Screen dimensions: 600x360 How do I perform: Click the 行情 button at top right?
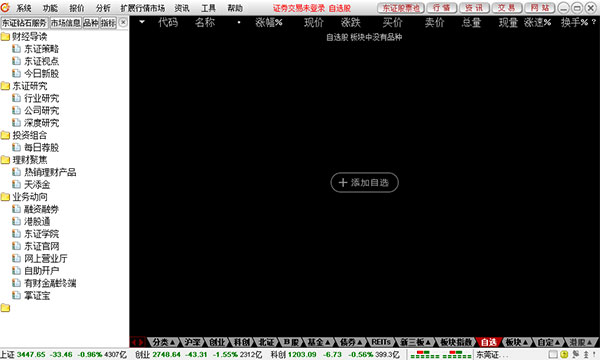point(441,8)
